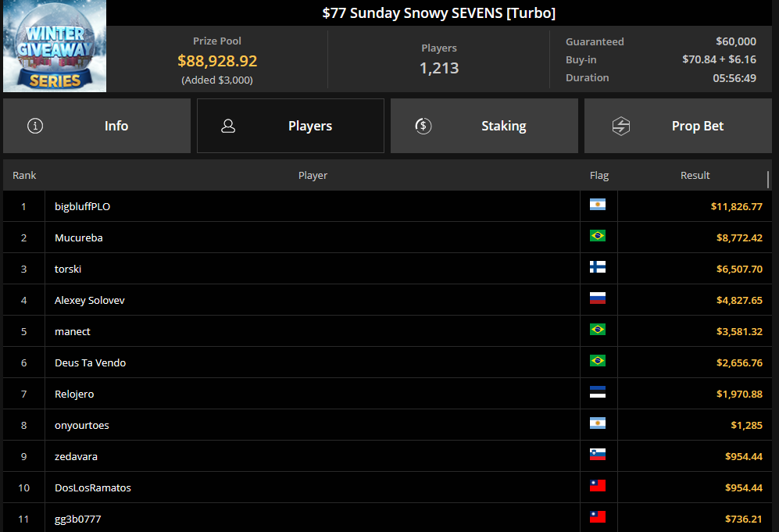Click zedavara's Chile flag icon
The width and height of the screenshot is (779, 532).
[x=599, y=455]
